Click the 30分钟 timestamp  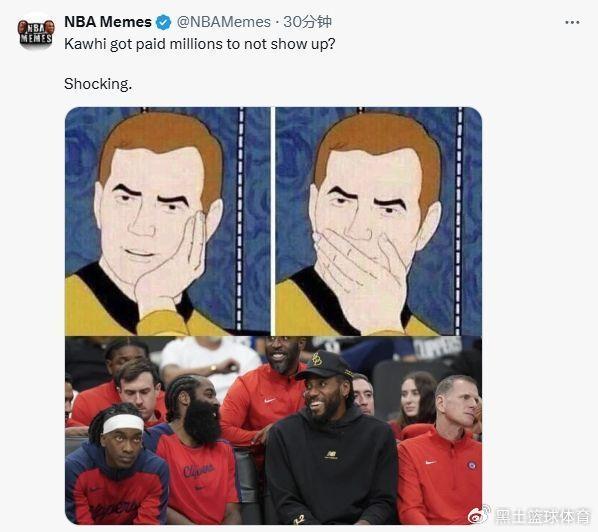tap(307, 22)
